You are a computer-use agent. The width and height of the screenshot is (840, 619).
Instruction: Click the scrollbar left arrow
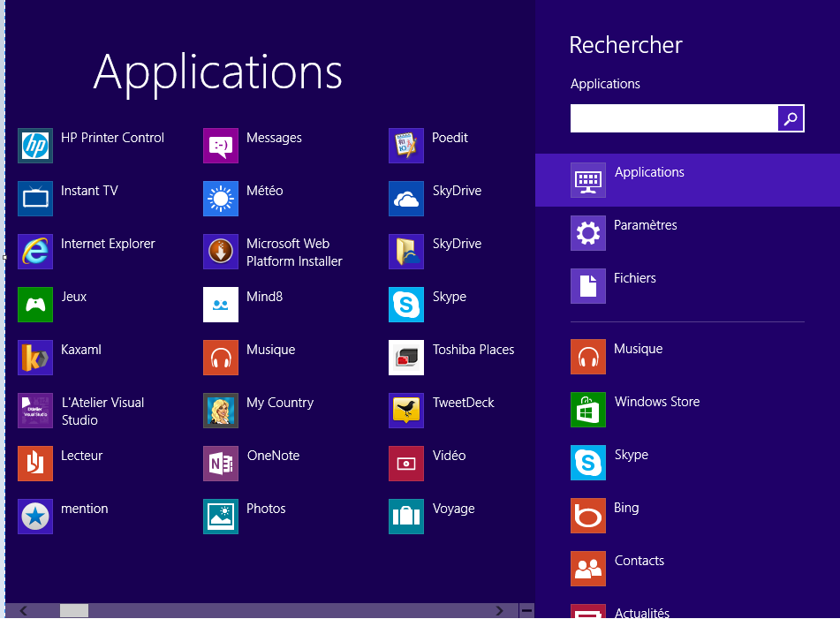pyautogui.click(x=23, y=611)
